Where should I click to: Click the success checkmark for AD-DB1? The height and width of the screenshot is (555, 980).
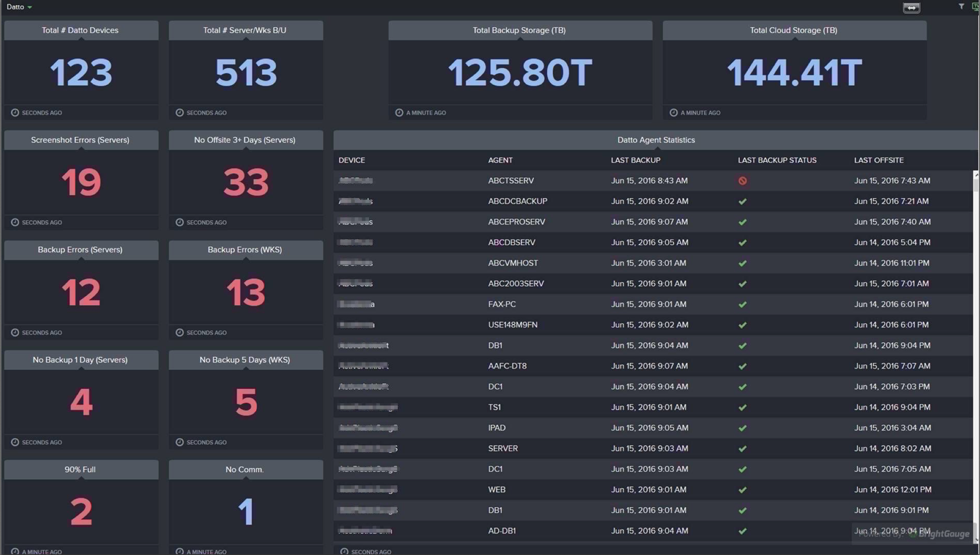(x=742, y=531)
